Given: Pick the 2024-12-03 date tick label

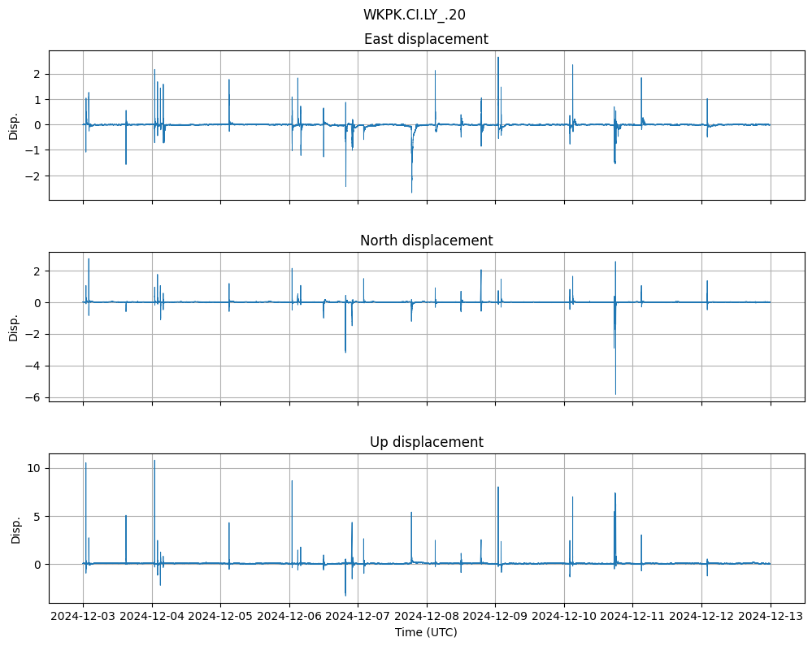Looking at the screenshot, I should [x=84, y=617].
